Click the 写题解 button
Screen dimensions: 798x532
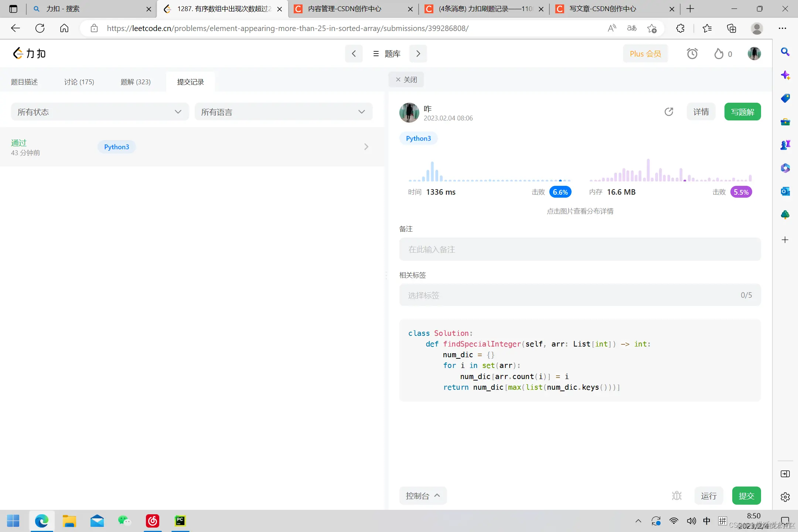point(742,112)
